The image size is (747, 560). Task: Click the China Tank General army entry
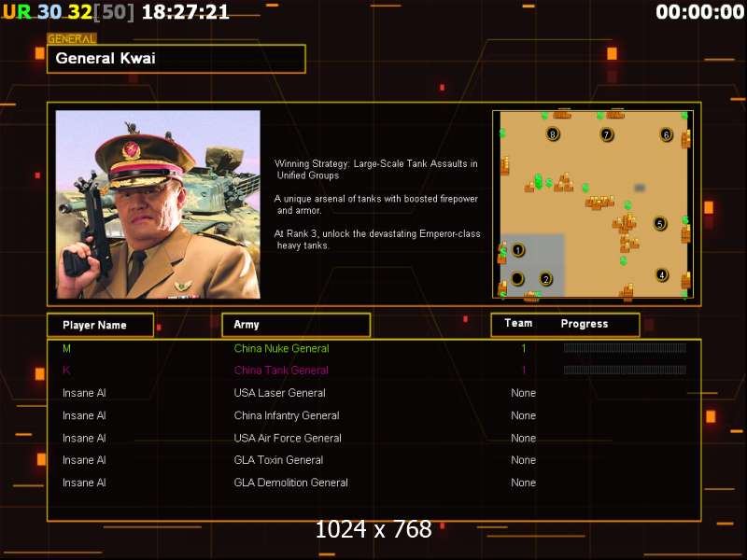click(x=281, y=371)
